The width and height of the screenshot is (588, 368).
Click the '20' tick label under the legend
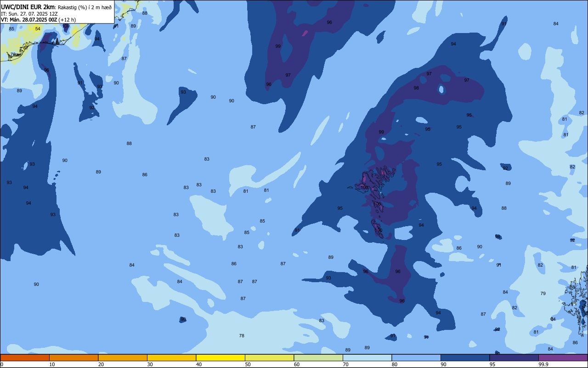[x=102, y=364]
